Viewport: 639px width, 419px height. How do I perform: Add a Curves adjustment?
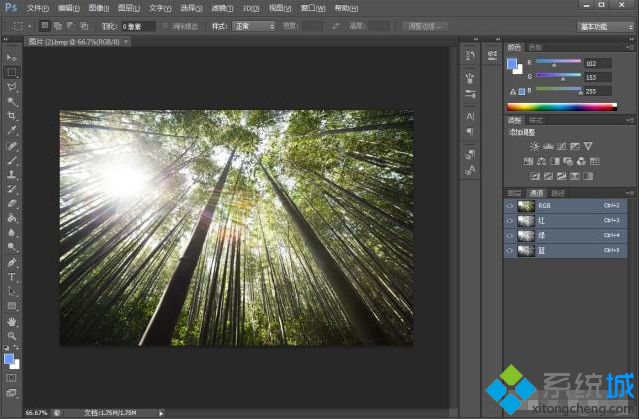(562, 146)
